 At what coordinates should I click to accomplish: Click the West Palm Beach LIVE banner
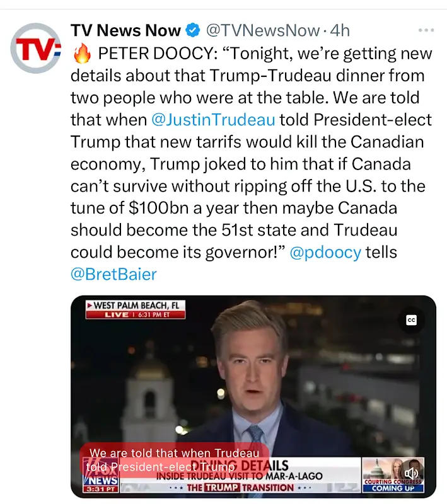[136, 309]
